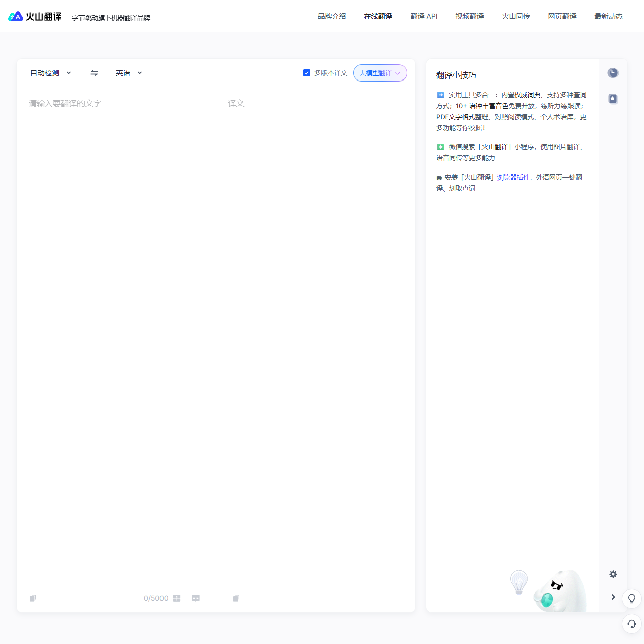Open translation history clock icon
Image resolution: width=644 pixels, height=644 pixels.
[613, 73]
